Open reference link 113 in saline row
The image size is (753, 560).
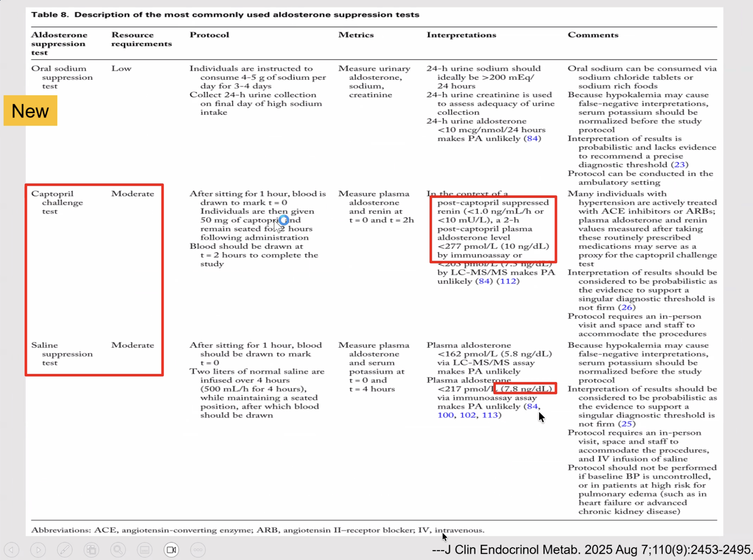pyautogui.click(x=490, y=415)
